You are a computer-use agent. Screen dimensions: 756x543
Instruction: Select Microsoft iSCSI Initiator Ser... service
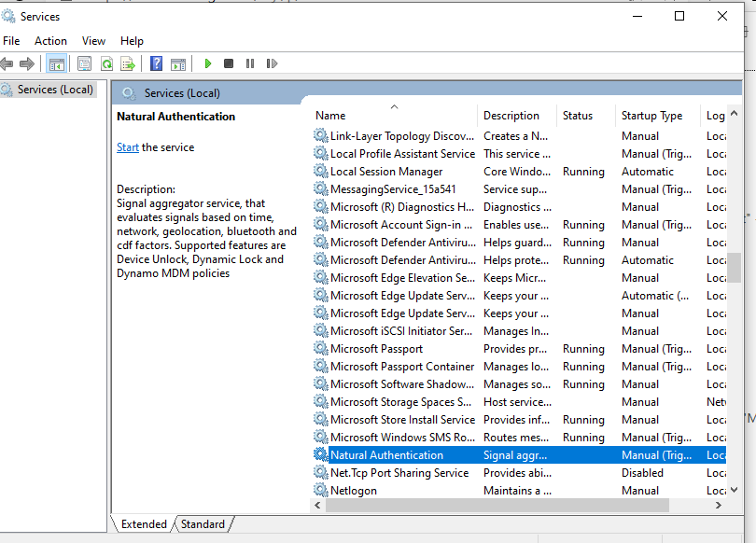click(401, 331)
